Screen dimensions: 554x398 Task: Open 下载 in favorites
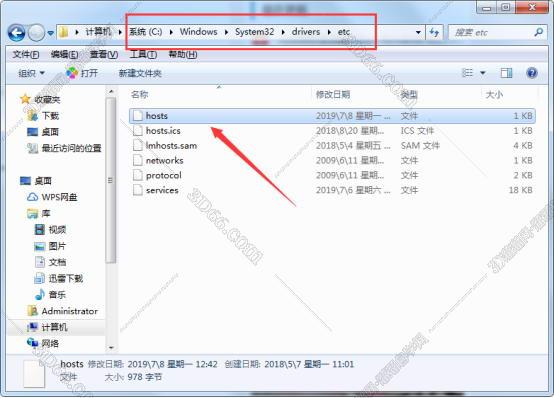[x=51, y=116]
